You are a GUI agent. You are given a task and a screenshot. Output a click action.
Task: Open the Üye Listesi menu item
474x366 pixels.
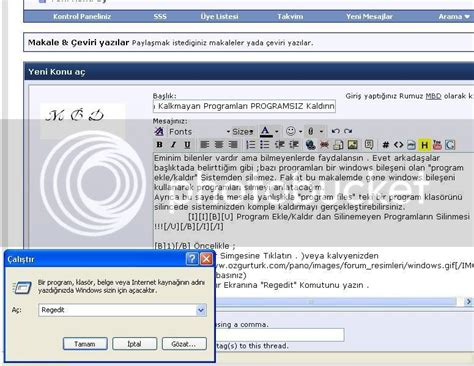click(219, 16)
